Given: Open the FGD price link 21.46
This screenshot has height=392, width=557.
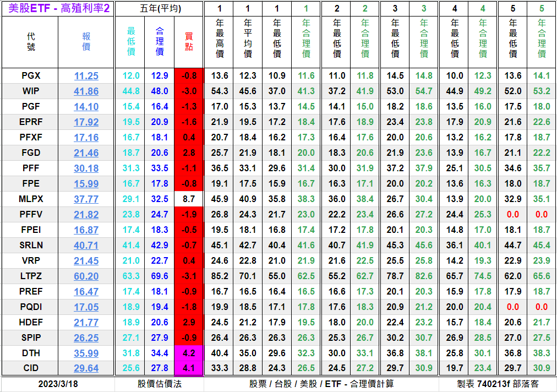Looking at the screenshot, I should click(86, 153).
